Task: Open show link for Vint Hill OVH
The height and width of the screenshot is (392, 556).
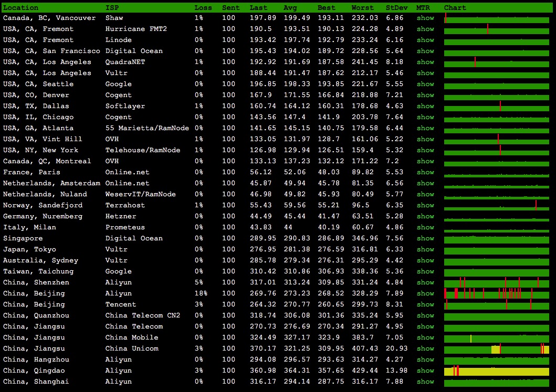Action: click(425, 139)
